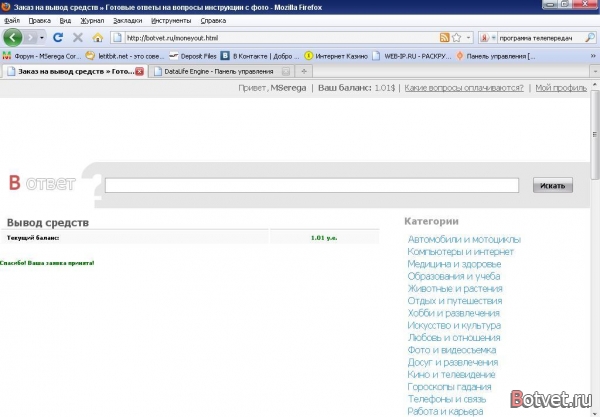Switch to Заказ на вывод средств tab
Screen dimensions: 600x417
coord(71,71)
